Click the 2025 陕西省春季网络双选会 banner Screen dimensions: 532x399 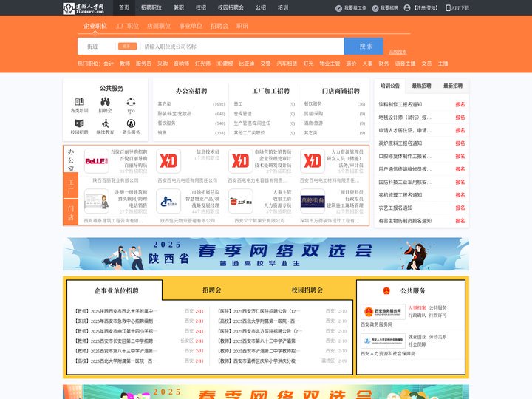point(266,254)
